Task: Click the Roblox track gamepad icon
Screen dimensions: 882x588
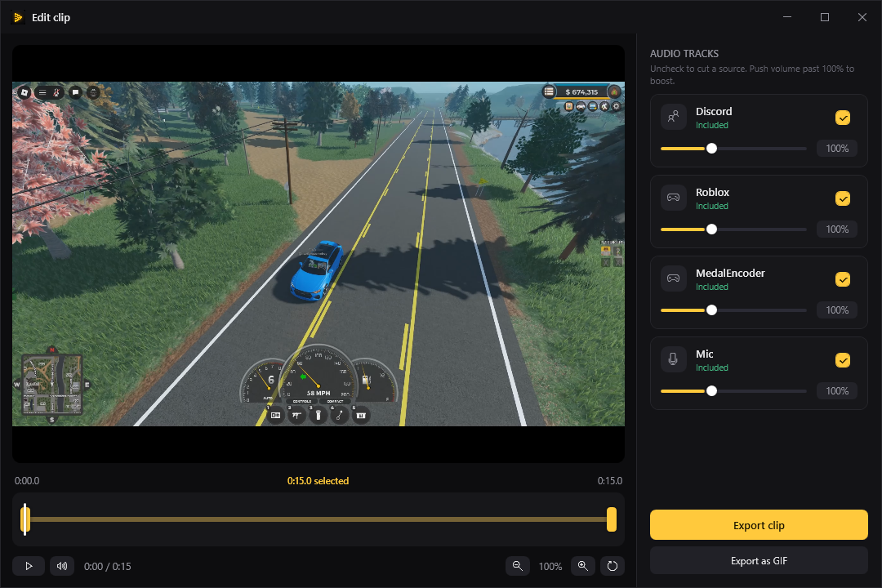Action: click(673, 198)
